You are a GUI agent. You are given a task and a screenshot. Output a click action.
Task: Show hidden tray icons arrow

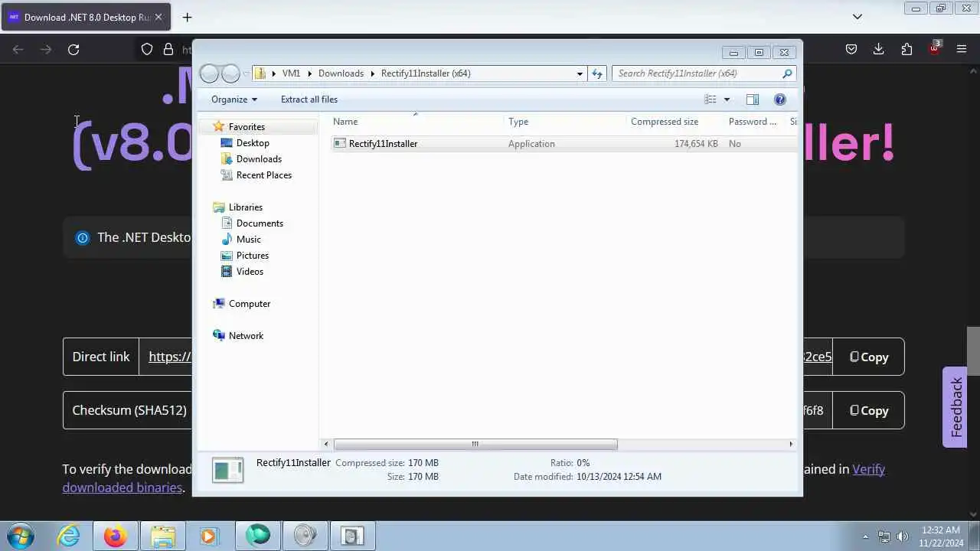[x=866, y=536]
